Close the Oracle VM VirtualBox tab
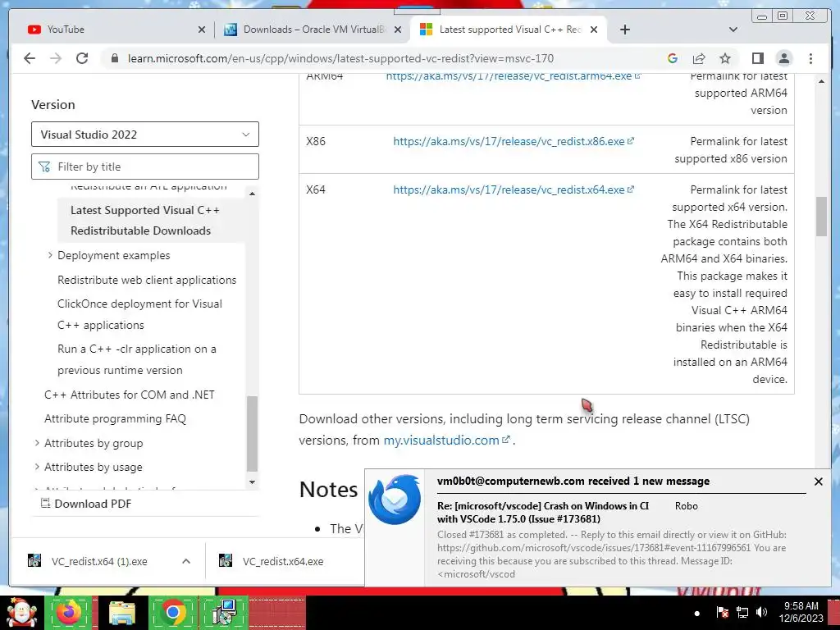The height and width of the screenshot is (630, 840). point(398,30)
